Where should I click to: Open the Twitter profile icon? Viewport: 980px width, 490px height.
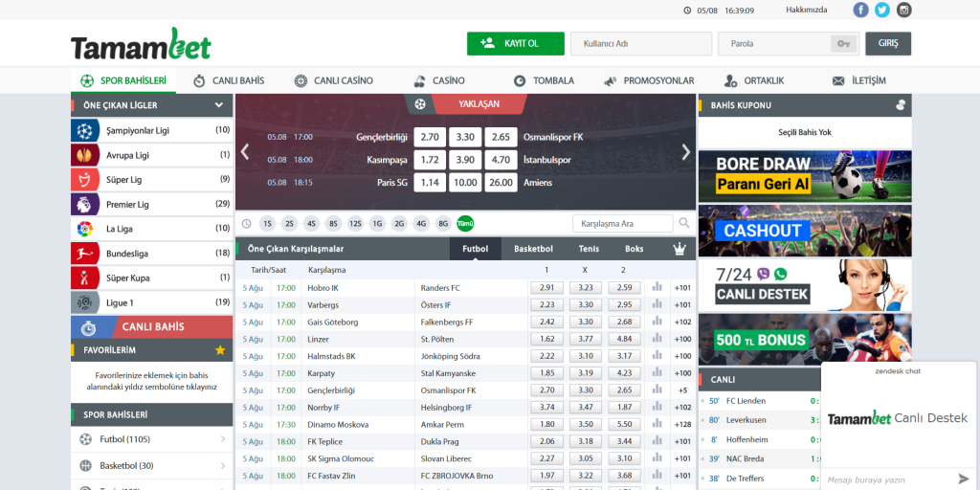[x=881, y=10]
